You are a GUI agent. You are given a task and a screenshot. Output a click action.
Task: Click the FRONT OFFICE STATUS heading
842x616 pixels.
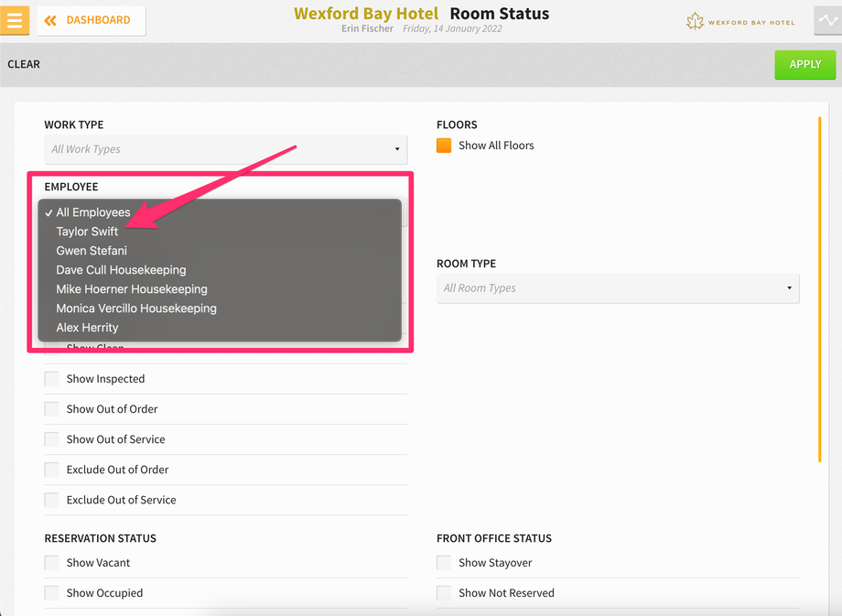pyautogui.click(x=494, y=538)
